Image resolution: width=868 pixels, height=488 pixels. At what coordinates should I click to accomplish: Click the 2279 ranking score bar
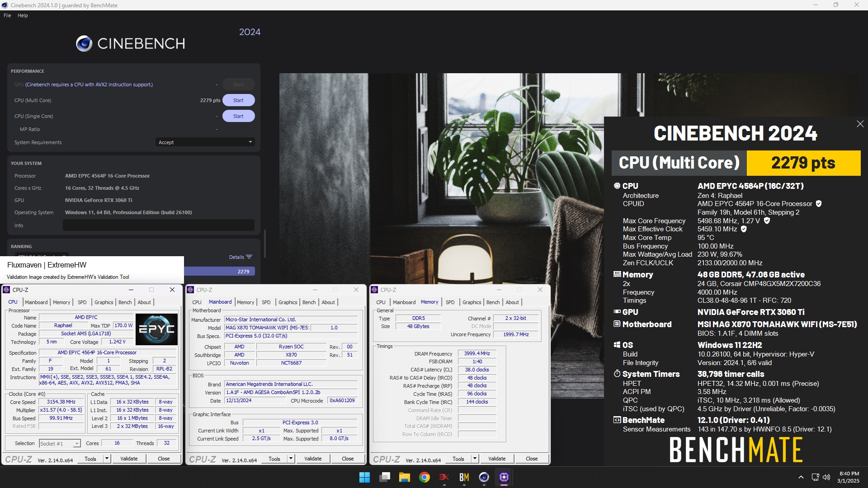[219, 272]
